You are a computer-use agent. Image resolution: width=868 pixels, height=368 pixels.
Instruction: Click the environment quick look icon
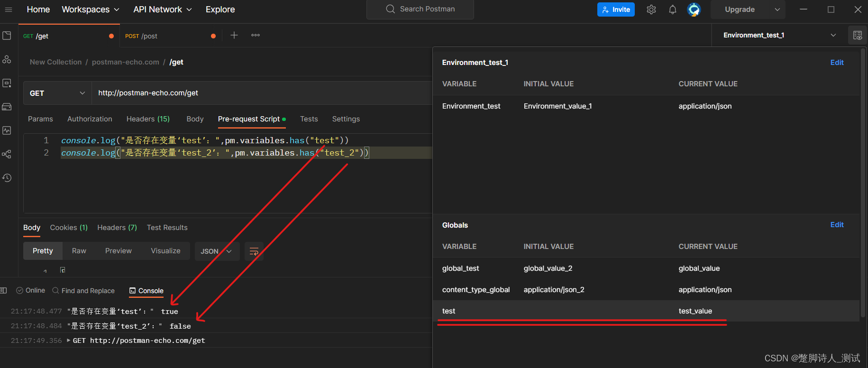pos(858,36)
